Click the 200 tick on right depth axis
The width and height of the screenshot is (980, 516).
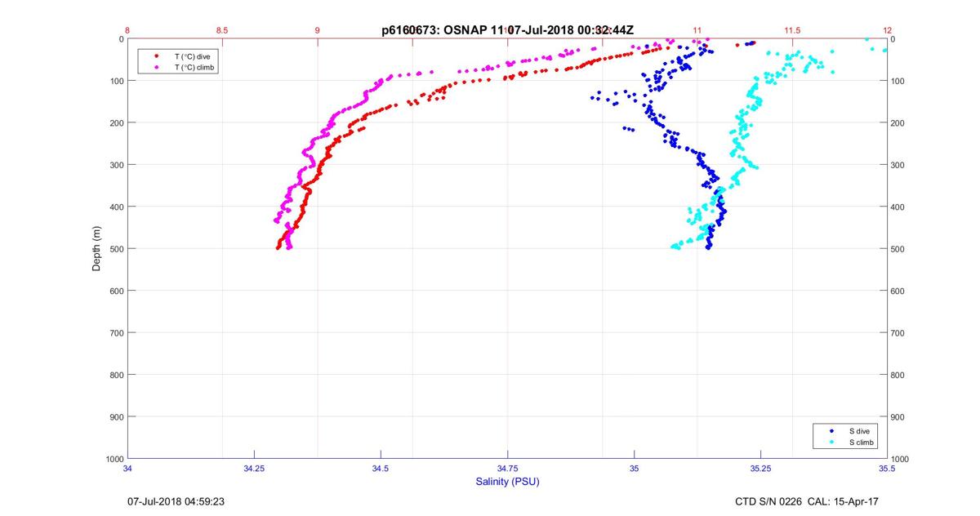pyautogui.click(x=898, y=123)
